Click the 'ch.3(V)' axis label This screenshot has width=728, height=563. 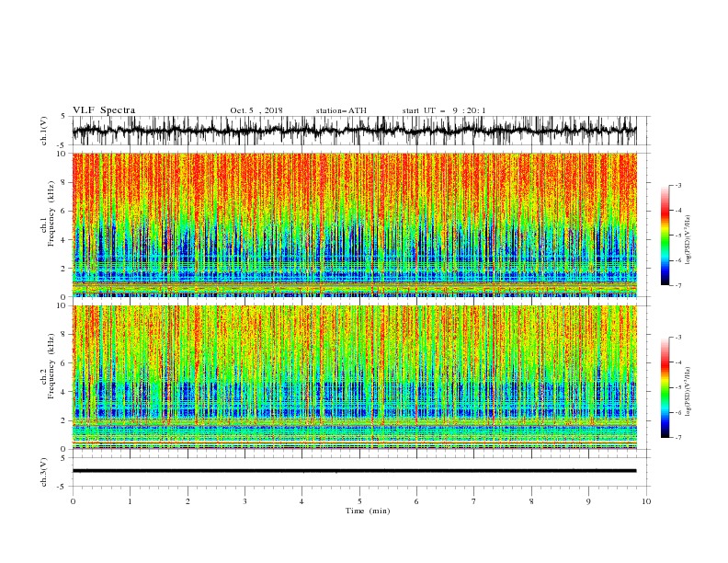point(44,472)
